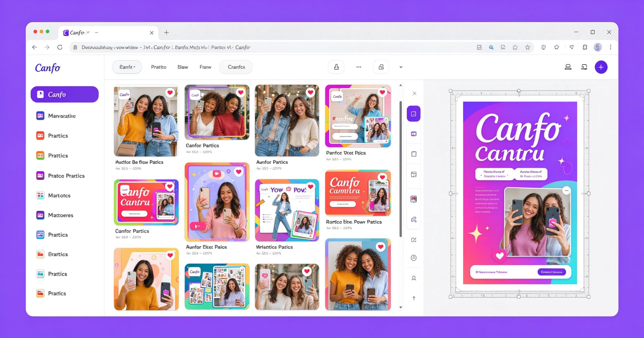Open the Nurtior Be fion Patics thumbnail
This screenshot has height=338, width=644.
pos(146,120)
